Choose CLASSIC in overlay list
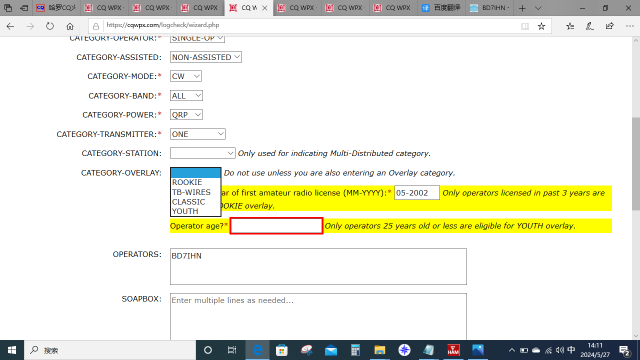The height and width of the screenshot is (360, 640). (196, 202)
